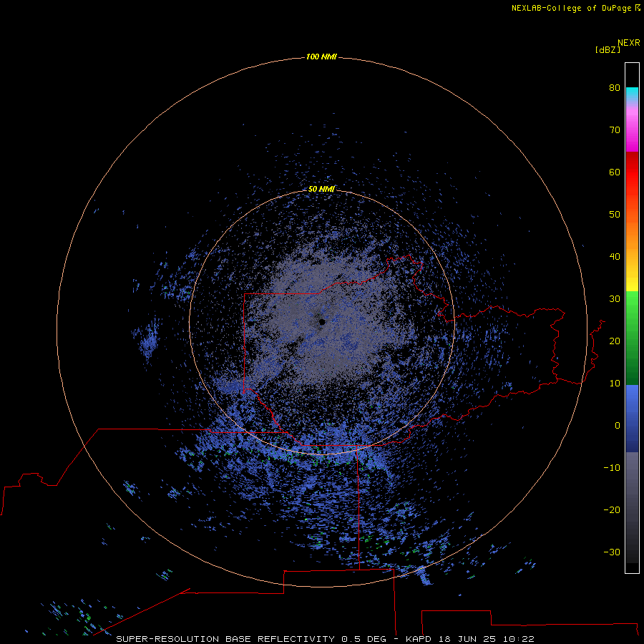644x644 pixels.
Task: Click the cyan segment of the color bar
Action: [x=632, y=93]
